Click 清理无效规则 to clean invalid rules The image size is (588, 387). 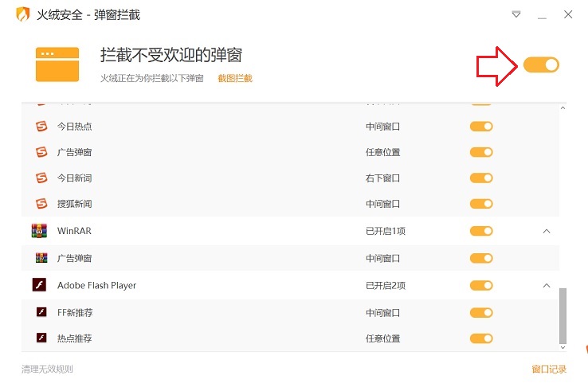point(47,369)
